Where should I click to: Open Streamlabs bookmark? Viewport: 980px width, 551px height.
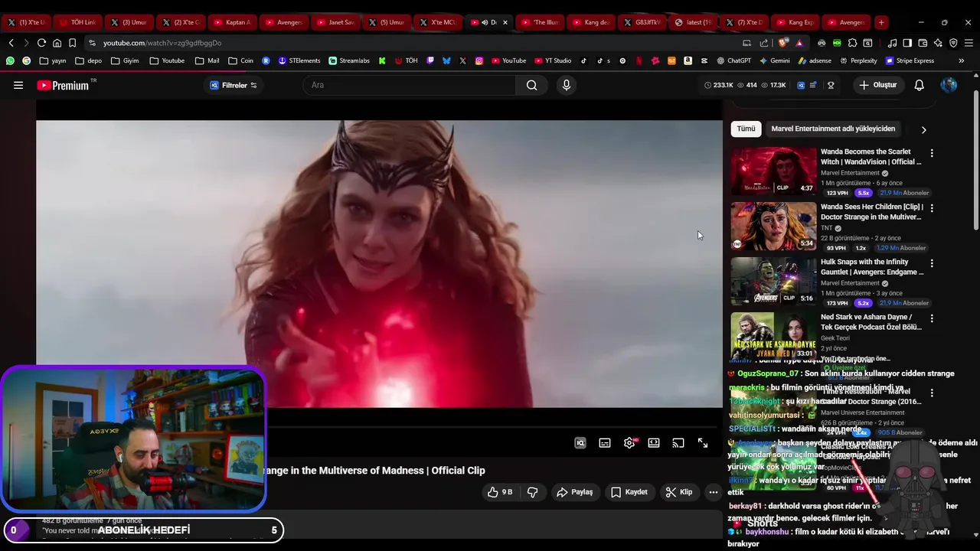349,60
